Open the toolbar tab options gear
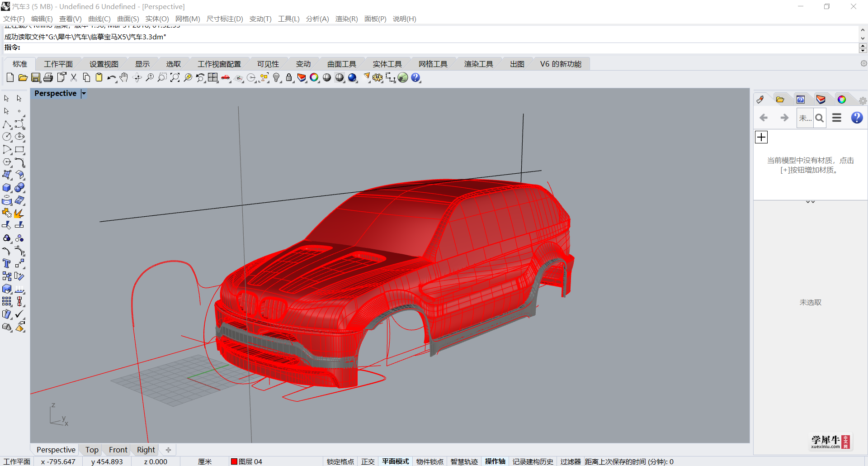868x466 pixels. (x=863, y=64)
